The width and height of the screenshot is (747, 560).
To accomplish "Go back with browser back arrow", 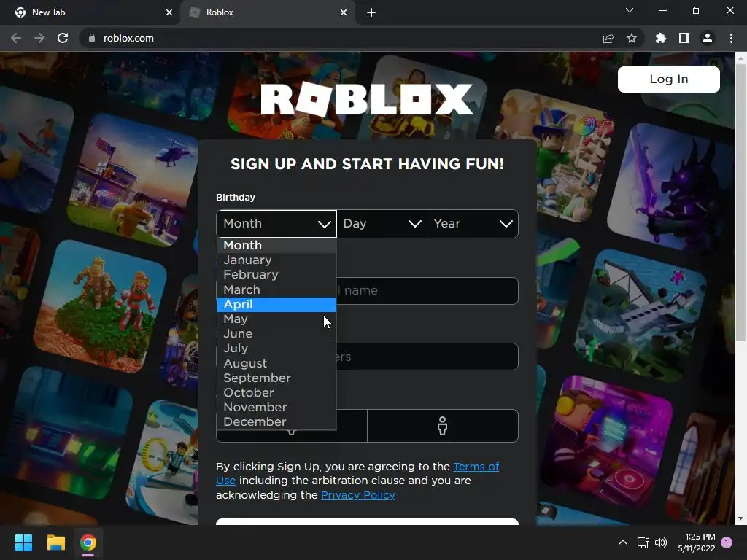I will pos(16,38).
